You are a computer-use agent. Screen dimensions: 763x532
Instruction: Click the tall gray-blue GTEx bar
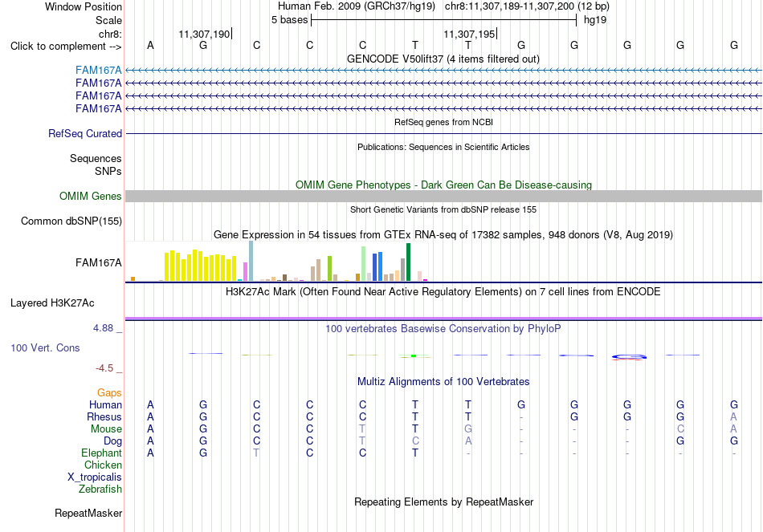click(251, 261)
